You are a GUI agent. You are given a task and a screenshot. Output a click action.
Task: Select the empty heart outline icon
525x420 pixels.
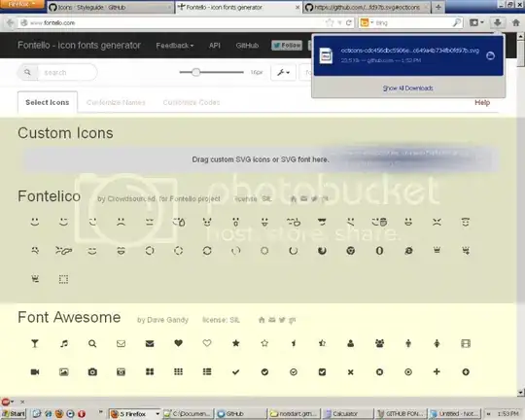click(x=207, y=343)
